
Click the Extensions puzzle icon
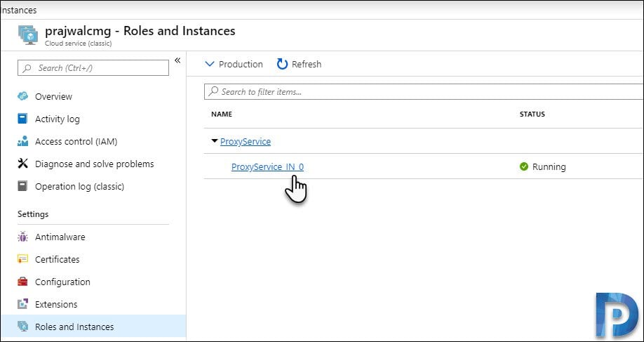(x=22, y=304)
